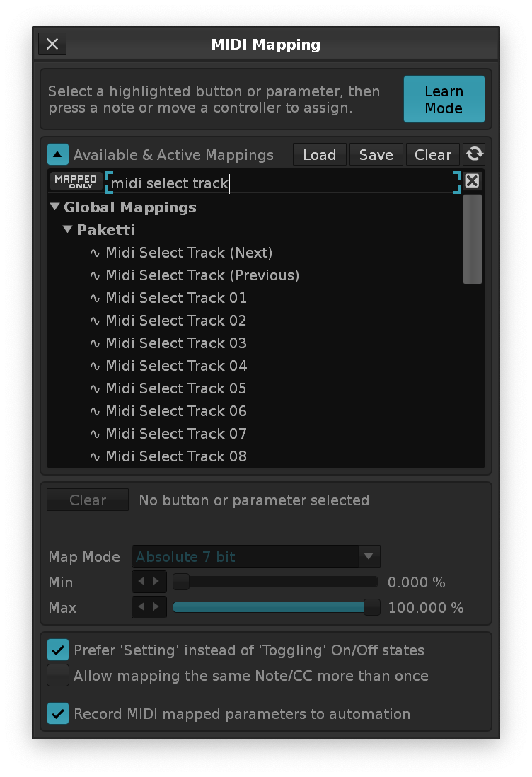Toggle the Mapped Only filter
The height and width of the screenshot is (777, 532).
coord(76,181)
